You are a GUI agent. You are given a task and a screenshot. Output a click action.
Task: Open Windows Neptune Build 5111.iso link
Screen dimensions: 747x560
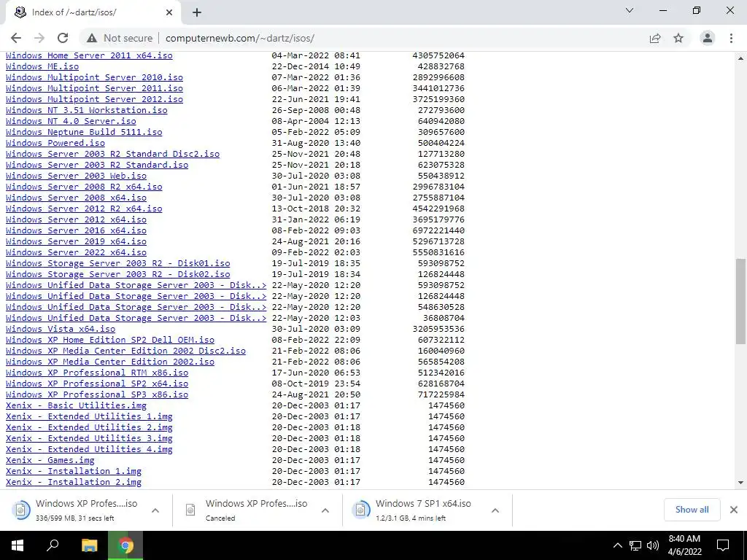point(84,132)
